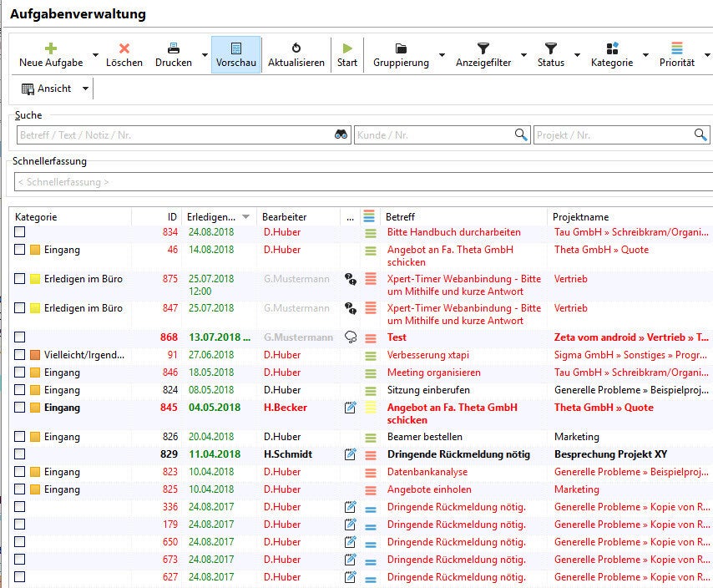Expand the Ansicht dropdown

tap(85, 89)
